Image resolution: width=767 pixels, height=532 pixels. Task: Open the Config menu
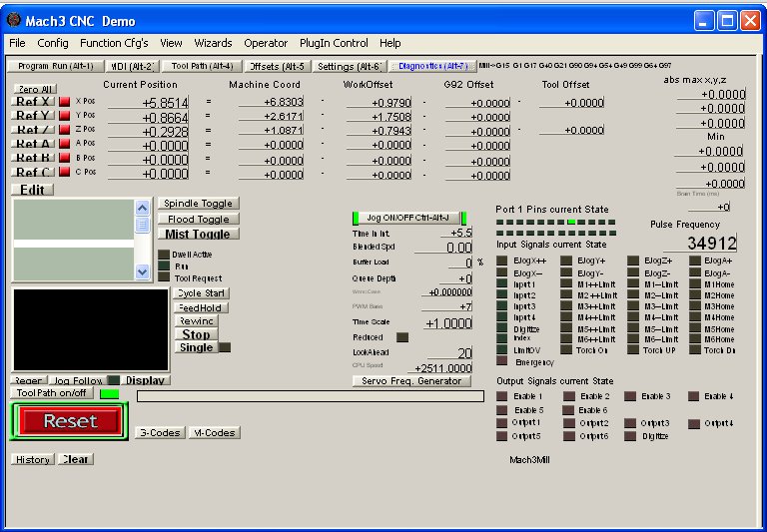pos(53,43)
